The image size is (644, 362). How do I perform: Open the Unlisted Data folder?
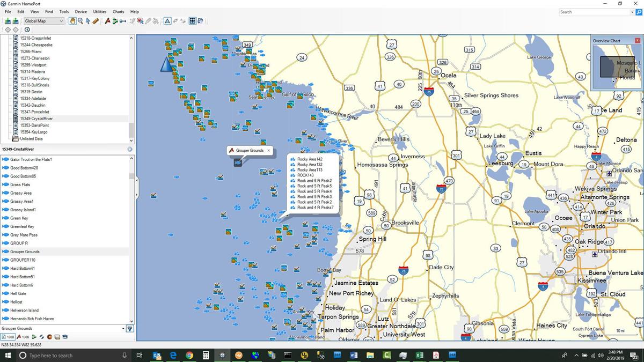[31, 139]
